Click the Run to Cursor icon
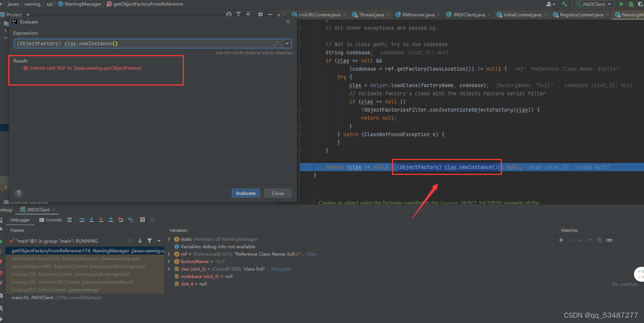The height and width of the screenshot is (323, 644). 130,220
